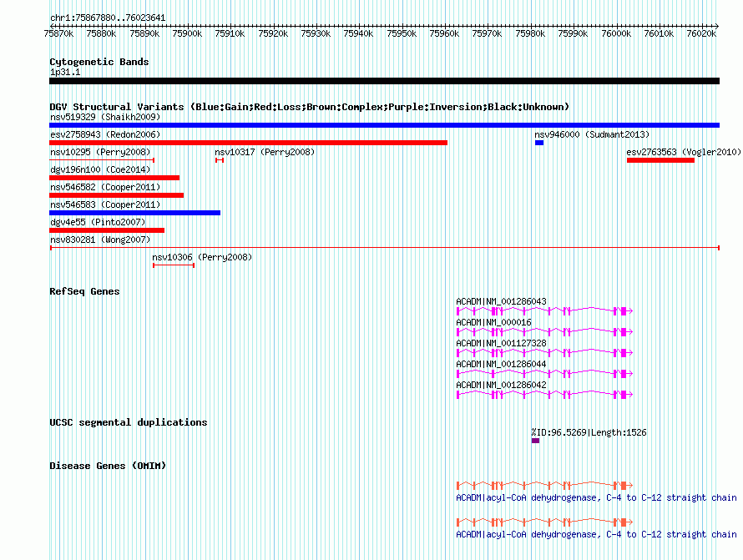Viewport: 743px width, 560px height.
Task: Click the nsv10295 (Perry2008) label
Action: click(x=100, y=152)
